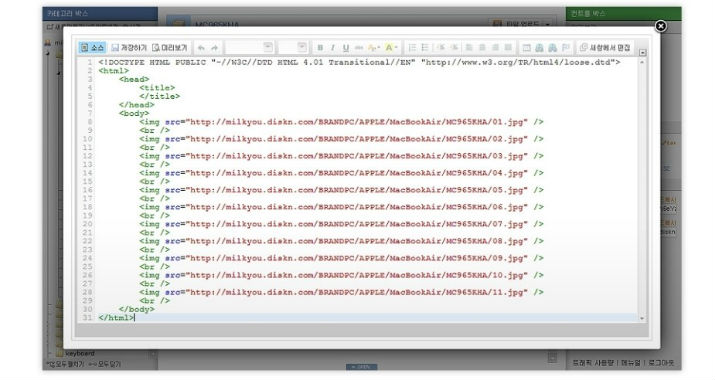Toggle italic formatting
The height and width of the screenshot is (380, 715).
(x=333, y=47)
